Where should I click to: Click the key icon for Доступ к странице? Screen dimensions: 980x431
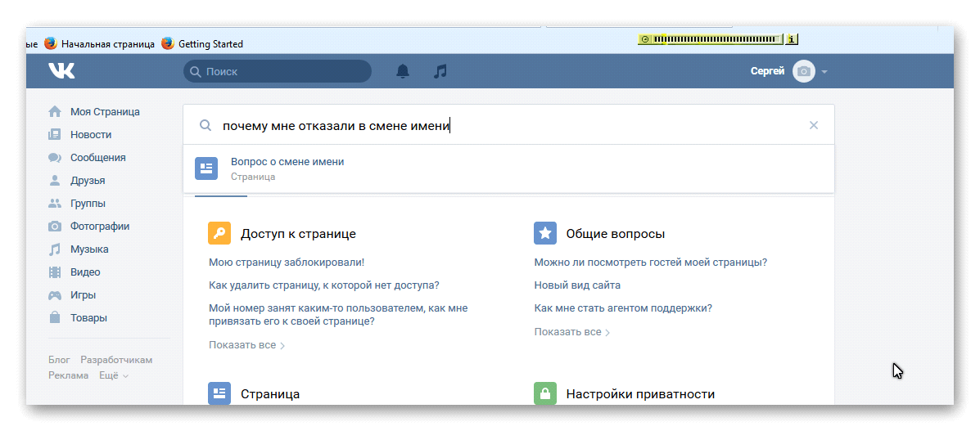click(x=219, y=233)
